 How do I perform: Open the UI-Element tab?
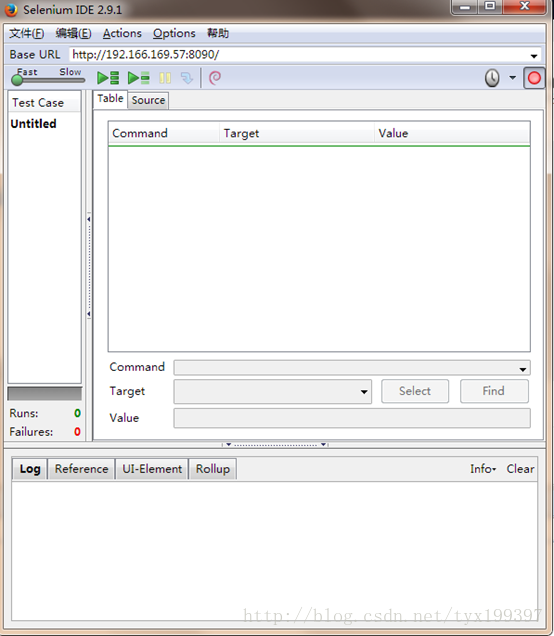click(152, 469)
